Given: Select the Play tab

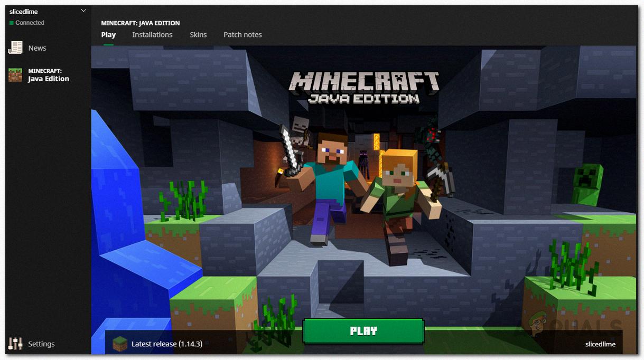Looking at the screenshot, I should [108, 35].
